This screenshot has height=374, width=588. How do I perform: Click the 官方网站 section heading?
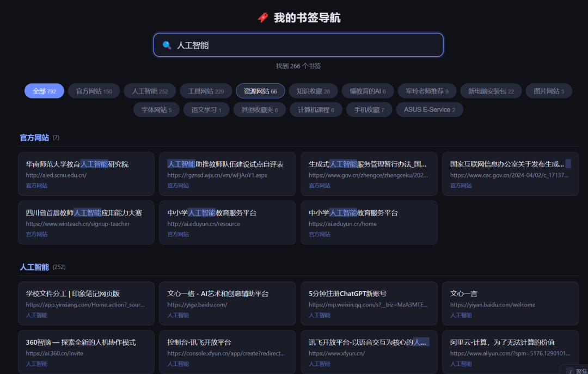pyautogui.click(x=34, y=138)
